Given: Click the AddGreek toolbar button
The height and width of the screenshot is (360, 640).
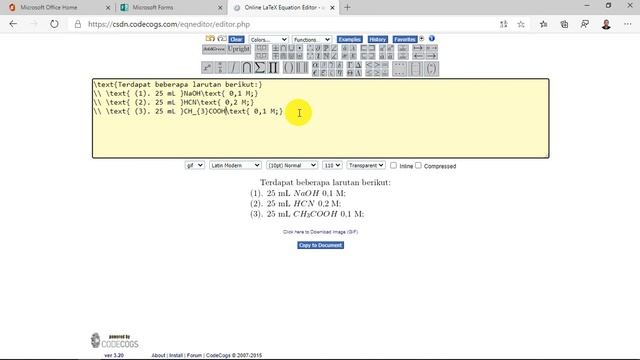Looking at the screenshot, I should click(x=214, y=49).
